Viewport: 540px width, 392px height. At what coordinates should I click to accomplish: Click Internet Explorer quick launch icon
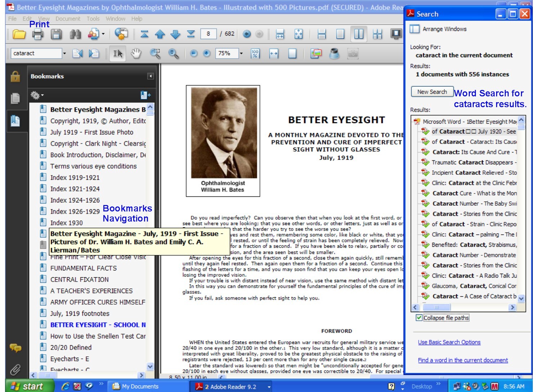tap(66, 387)
